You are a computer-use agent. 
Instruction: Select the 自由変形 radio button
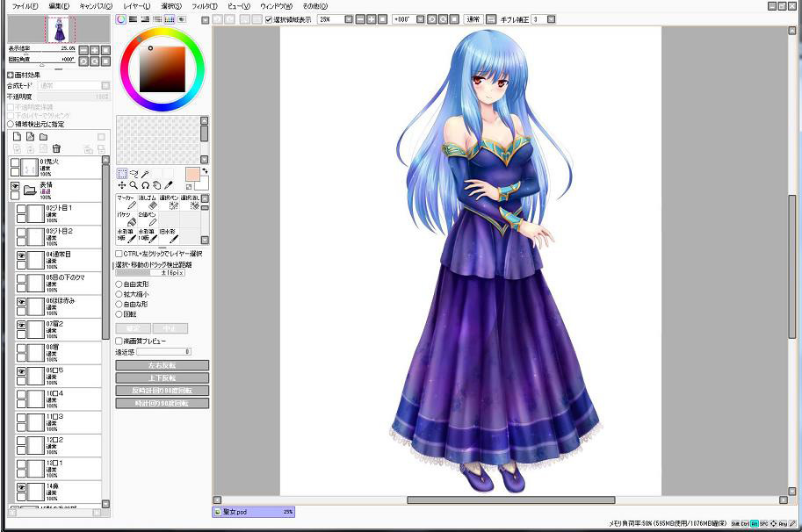click(x=119, y=284)
